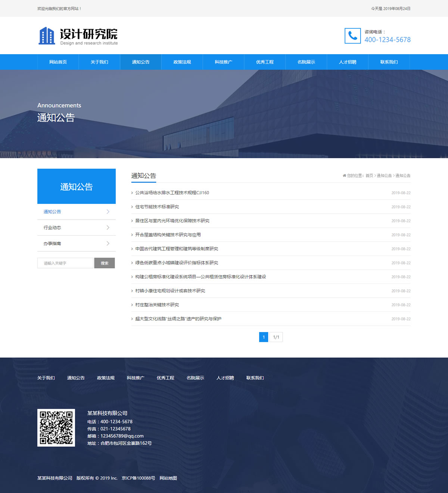Click the Announcements banner heading
Viewport: 448px width, 493px height.
(x=59, y=105)
